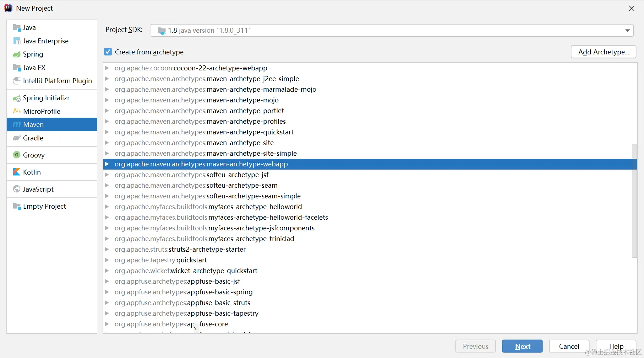Click the Empty Project folder icon

(x=17, y=206)
